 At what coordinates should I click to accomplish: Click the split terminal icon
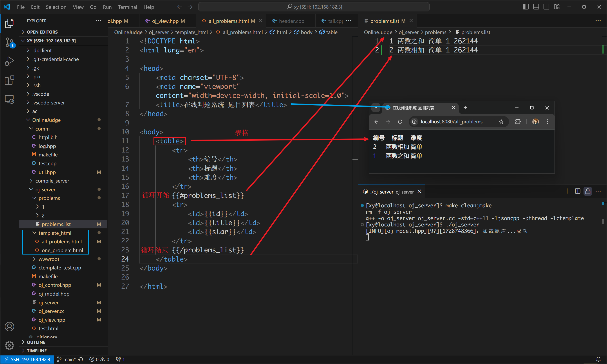click(x=578, y=191)
